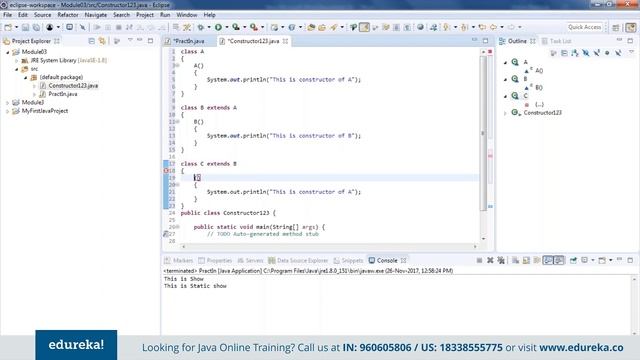The height and width of the screenshot is (360, 640).
Task: Click the Open Type icon in toolbar
Action: coord(311,27)
